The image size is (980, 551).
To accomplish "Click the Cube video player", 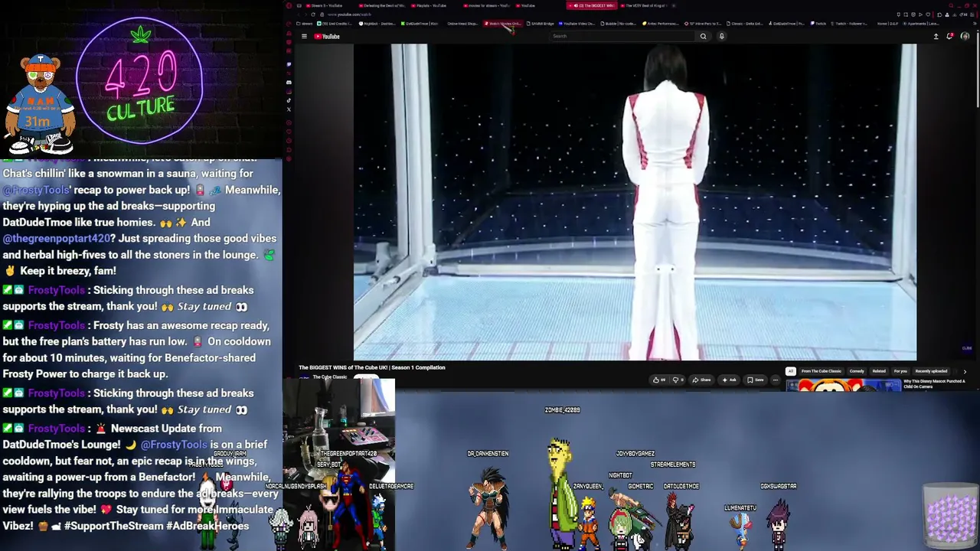I will pyautogui.click(x=635, y=201).
